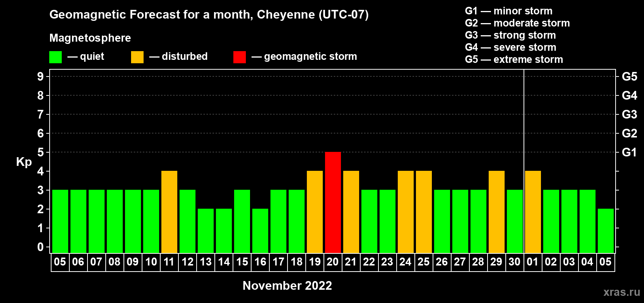644x303 pixels.
Task: Click the date label 09 on the axis
Action: coord(133,262)
